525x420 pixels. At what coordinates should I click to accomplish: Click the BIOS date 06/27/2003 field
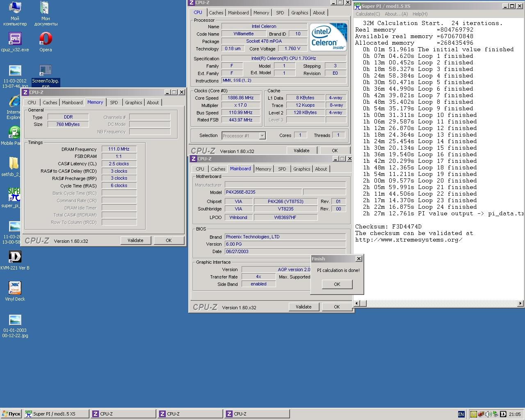click(x=285, y=252)
